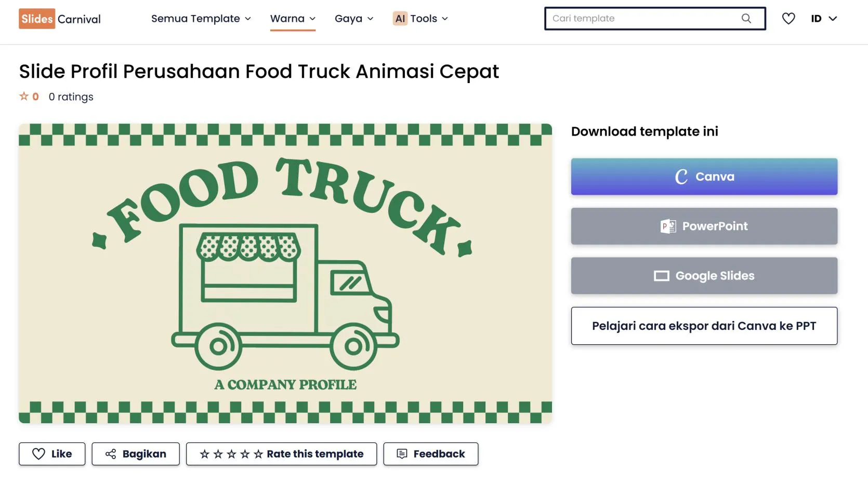Open 'Pelajari cara ekspor dari Canva ke PPT'
Image resolution: width=868 pixels, height=483 pixels.
point(704,326)
